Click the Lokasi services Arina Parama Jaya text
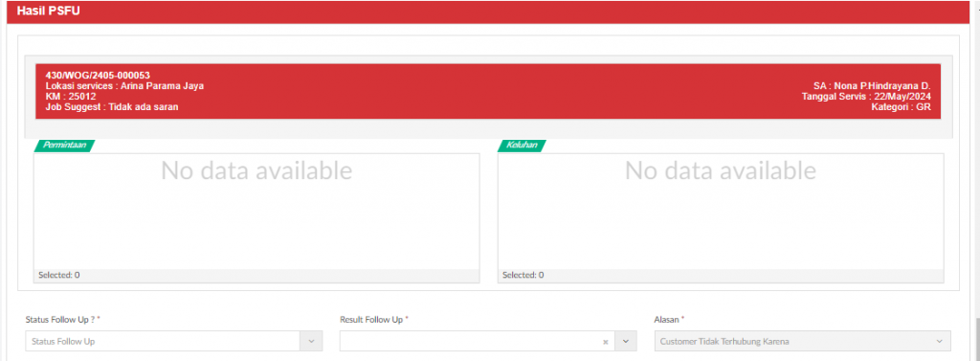Image resolution: width=980 pixels, height=361 pixels. coord(125,86)
